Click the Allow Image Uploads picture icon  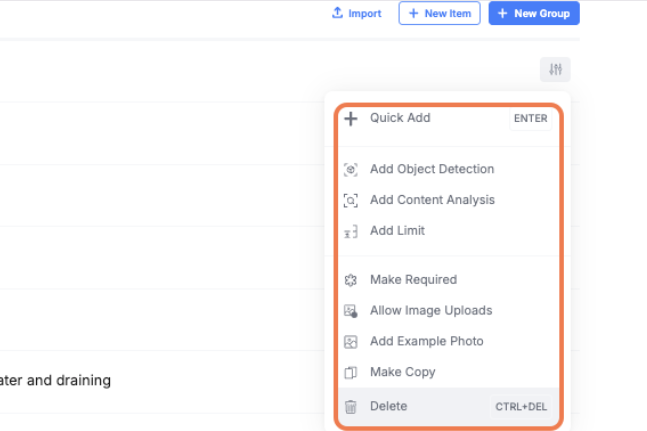tap(351, 311)
